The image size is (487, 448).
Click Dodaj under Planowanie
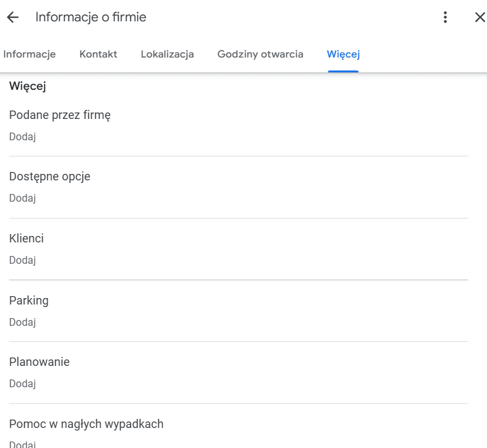[23, 383]
